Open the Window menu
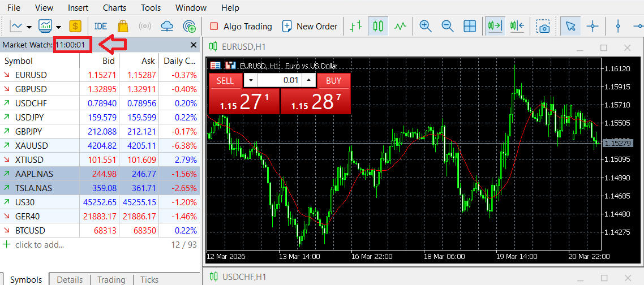Viewport: 644px width, 285px height. [x=191, y=7]
